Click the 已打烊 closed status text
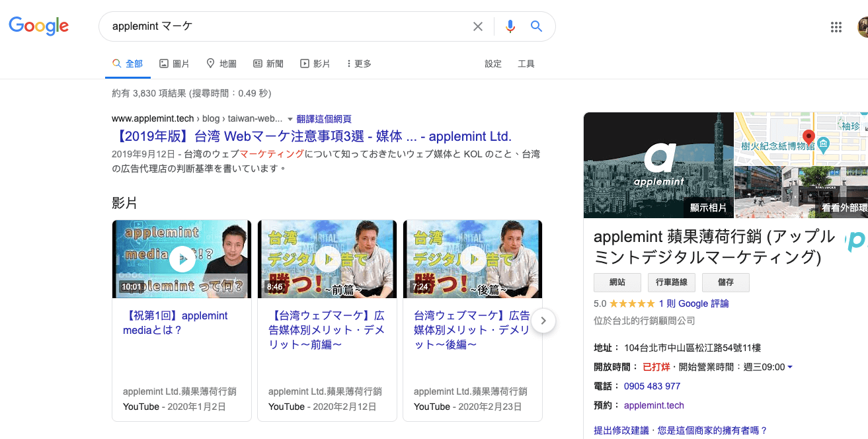Screen dimensions: 868x439 pyautogui.click(x=656, y=367)
